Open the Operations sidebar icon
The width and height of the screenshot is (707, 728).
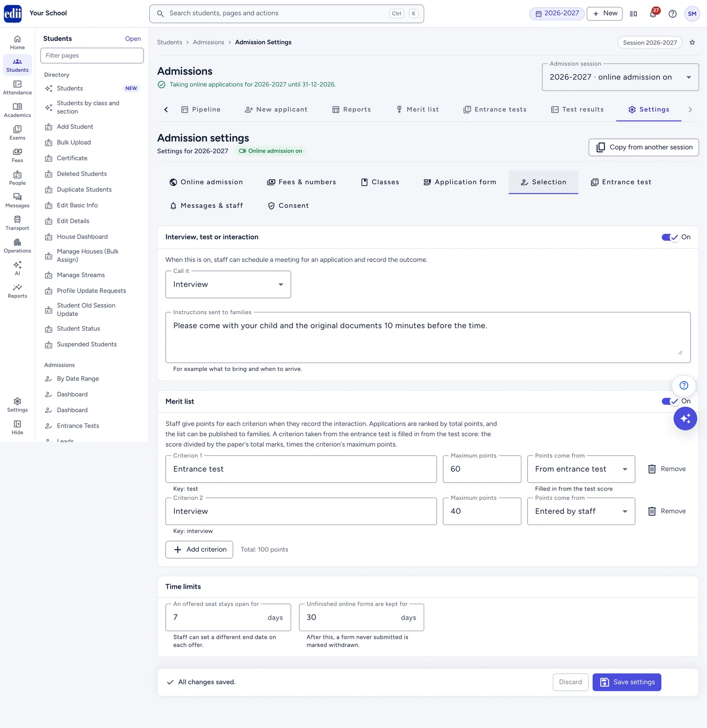pyautogui.click(x=17, y=246)
